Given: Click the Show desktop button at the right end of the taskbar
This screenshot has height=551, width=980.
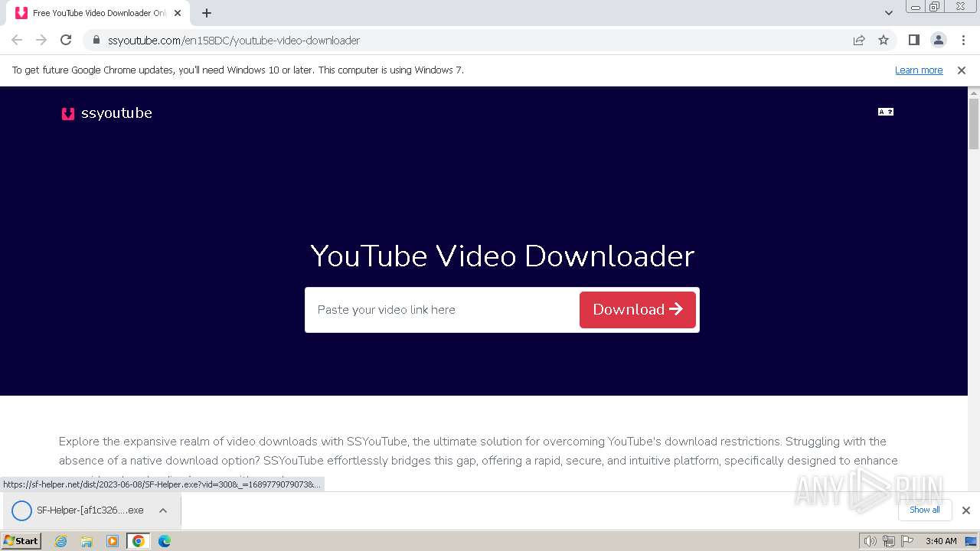Looking at the screenshot, I should tap(972, 541).
